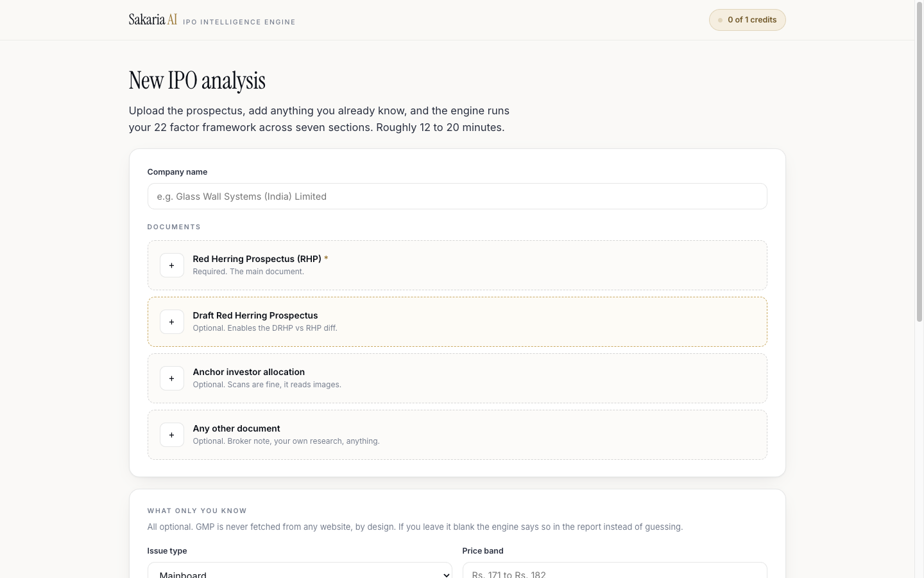Focus the Company name input field
924x578 pixels.
point(457,197)
